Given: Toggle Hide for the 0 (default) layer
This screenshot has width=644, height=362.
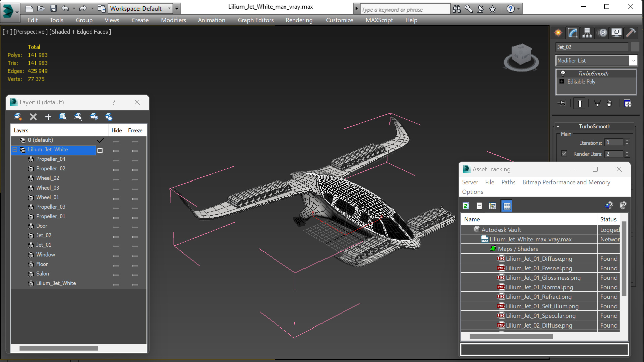Looking at the screenshot, I should [116, 141].
